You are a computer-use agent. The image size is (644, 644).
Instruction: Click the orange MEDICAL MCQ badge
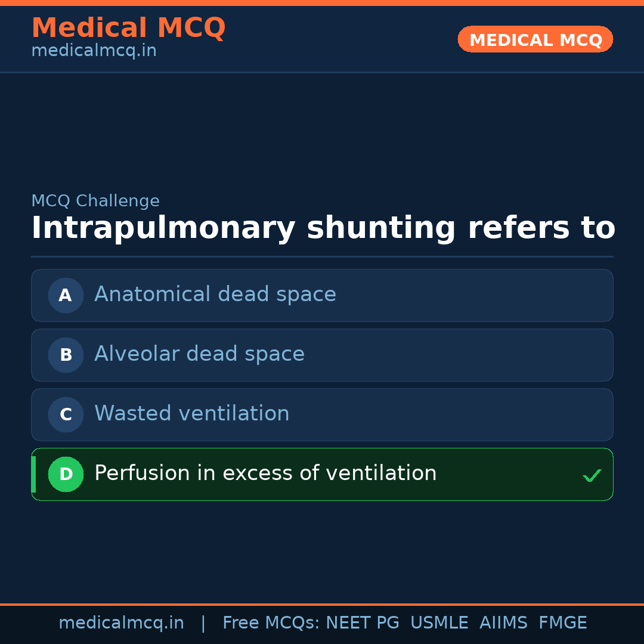tap(535, 40)
